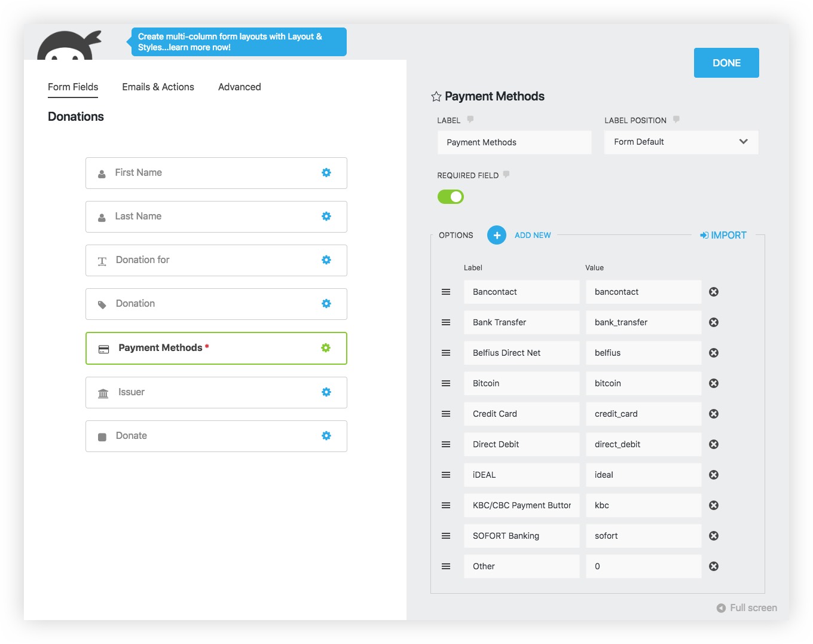This screenshot has width=813, height=644.
Task: Click the Bancontact label input
Action: (522, 292)
